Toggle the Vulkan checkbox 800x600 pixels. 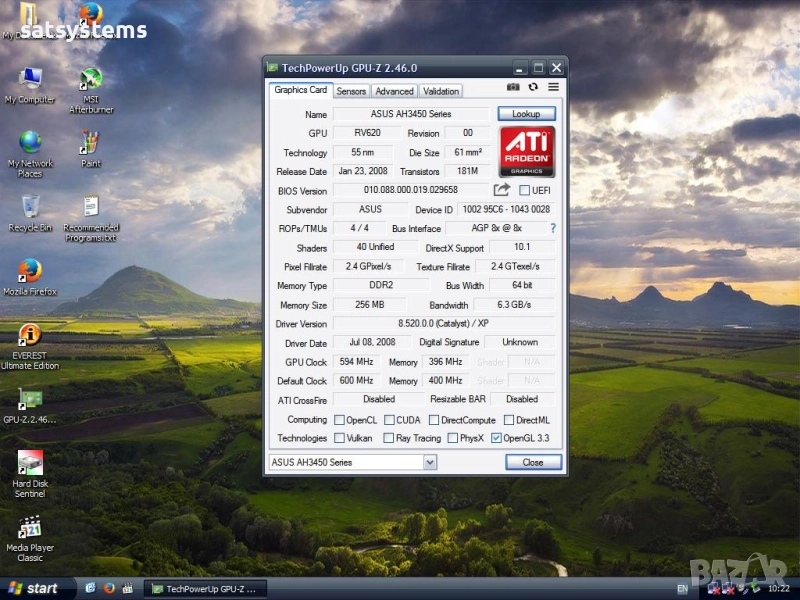[x=340, y=438]
